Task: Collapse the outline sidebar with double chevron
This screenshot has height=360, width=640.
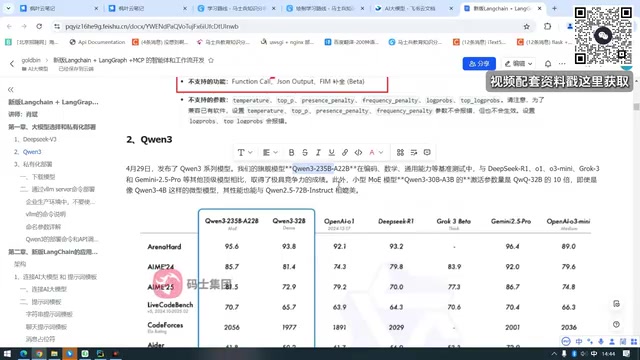Action: [x=11, y=89]
